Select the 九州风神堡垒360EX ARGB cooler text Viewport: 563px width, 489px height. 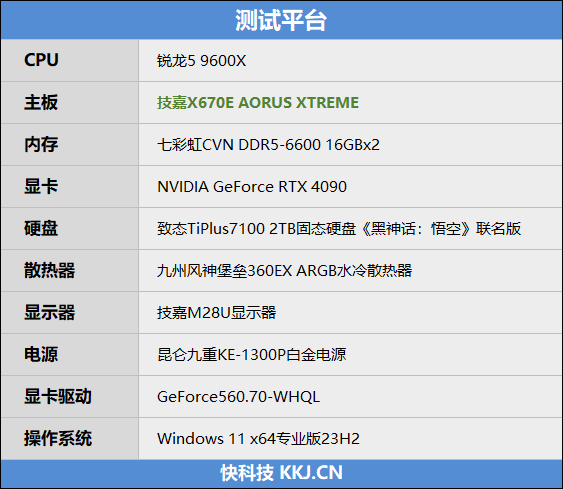point(284,271)
